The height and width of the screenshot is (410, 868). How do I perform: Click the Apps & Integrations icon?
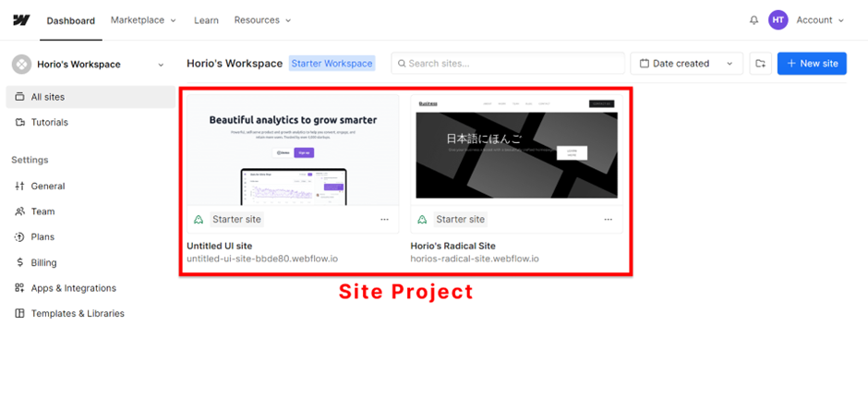coord(20,288)
